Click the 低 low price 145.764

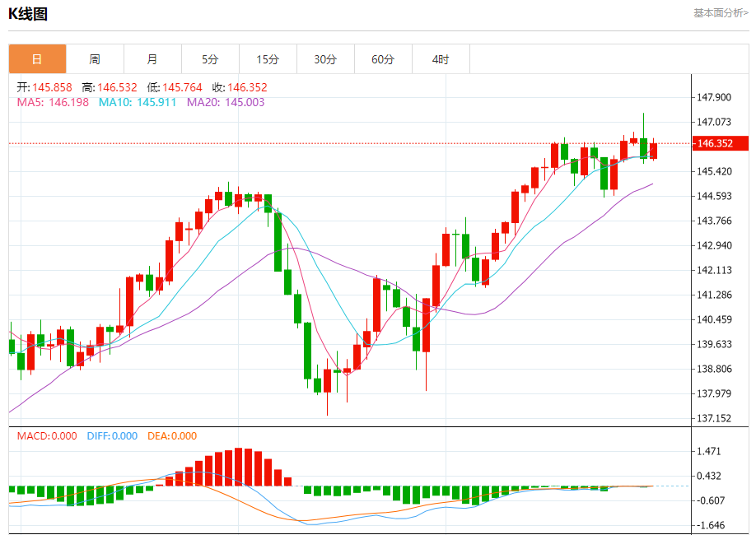[175, 87]
